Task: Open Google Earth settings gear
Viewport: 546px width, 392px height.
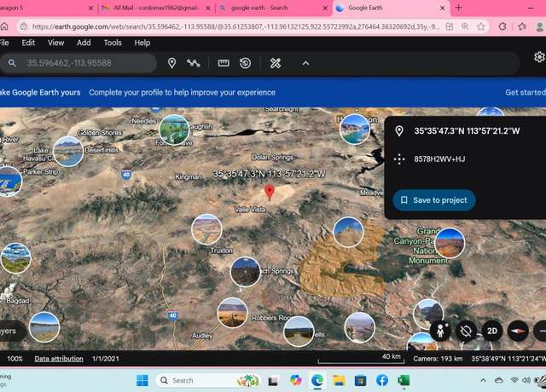Action: coord(539,57)
